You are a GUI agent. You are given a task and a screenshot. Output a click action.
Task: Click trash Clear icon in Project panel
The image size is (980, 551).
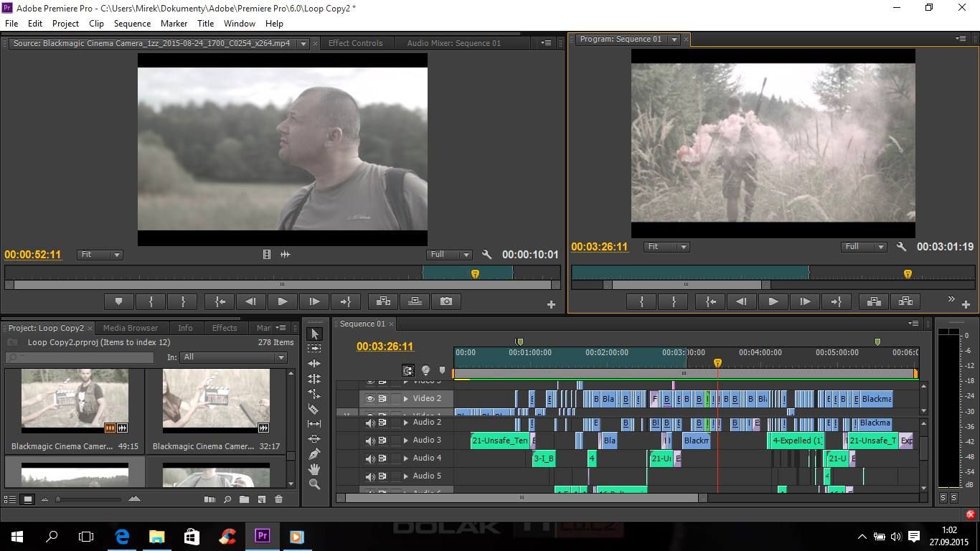[x=278, y=499]
